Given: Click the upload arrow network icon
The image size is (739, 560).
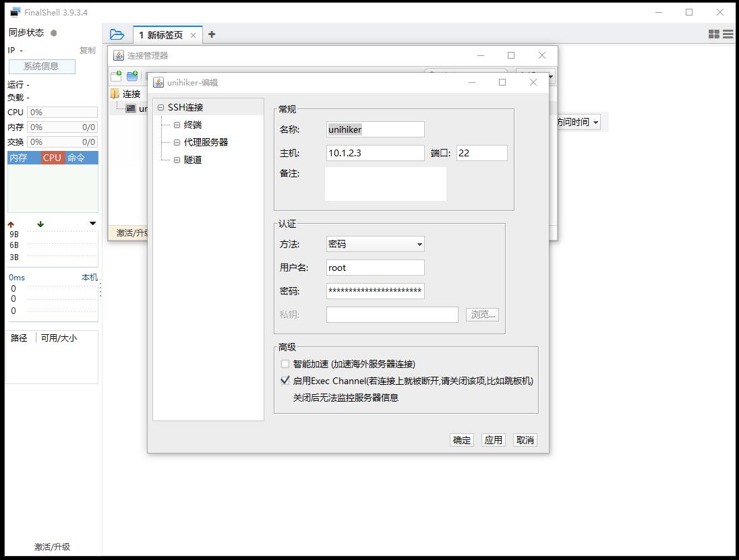Looking at the screenshot, I should [11, 224].
